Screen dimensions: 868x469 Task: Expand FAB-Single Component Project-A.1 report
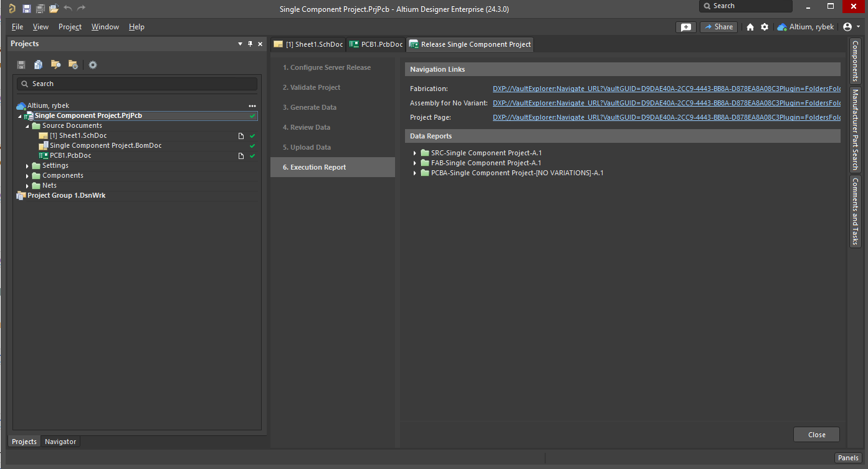[x=415, y=163]
